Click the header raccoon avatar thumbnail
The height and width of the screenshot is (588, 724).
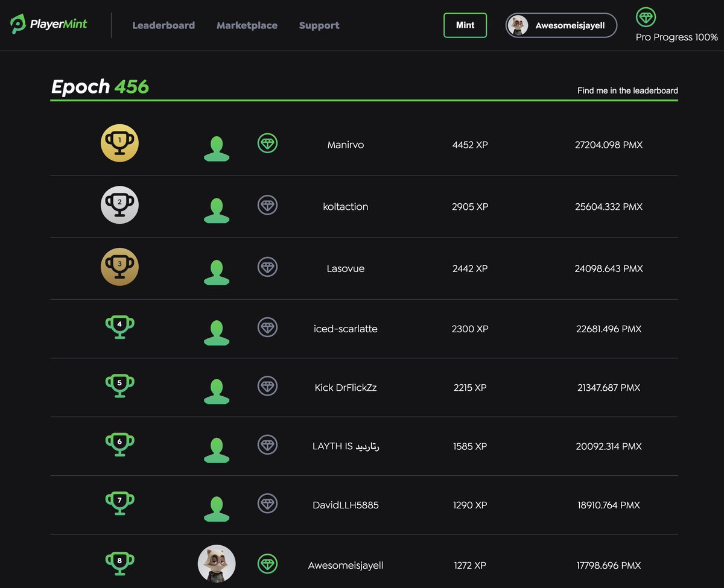tap(518, 25)
